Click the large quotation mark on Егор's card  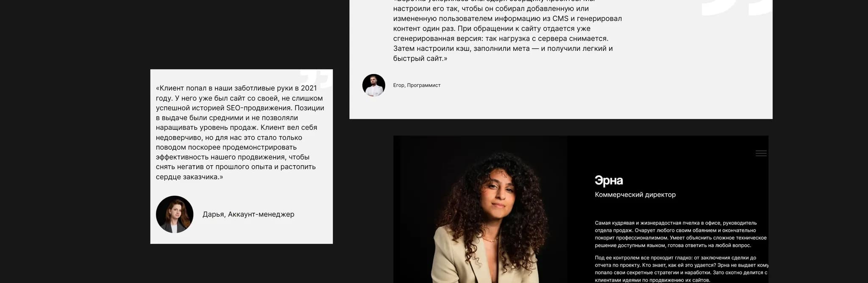click(737, 8)
